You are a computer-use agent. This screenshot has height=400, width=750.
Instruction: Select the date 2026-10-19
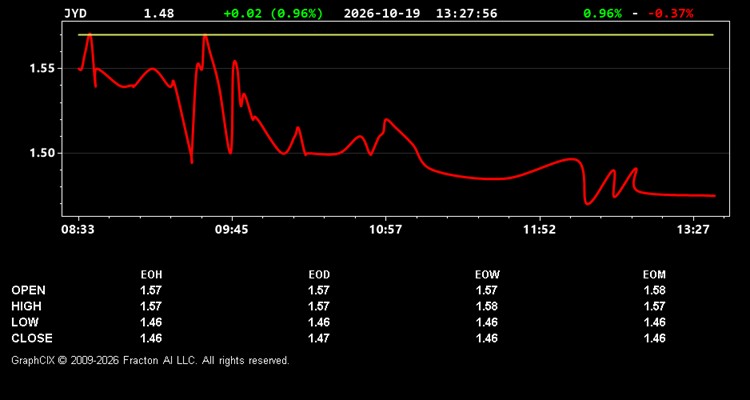(382, 13)
